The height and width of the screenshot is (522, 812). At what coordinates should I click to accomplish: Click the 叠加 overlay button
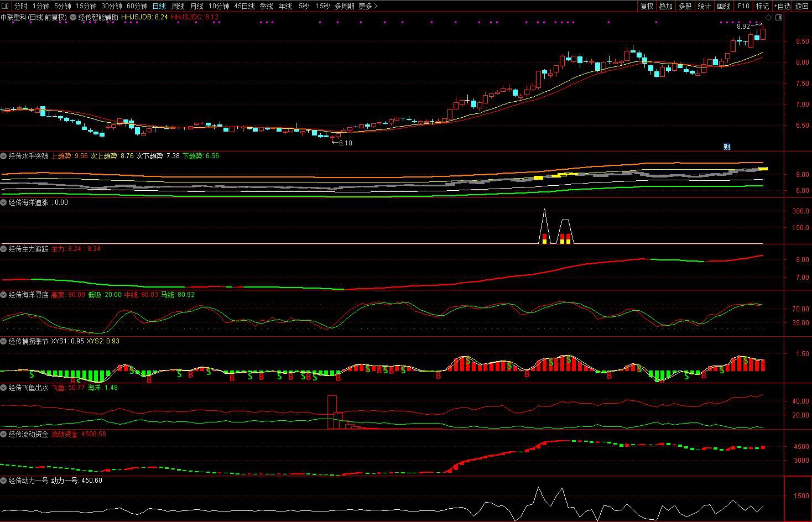point(666,6)
